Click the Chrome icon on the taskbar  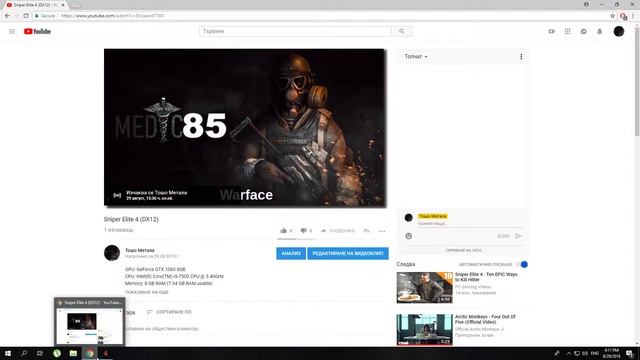click(x=90, y=353)
